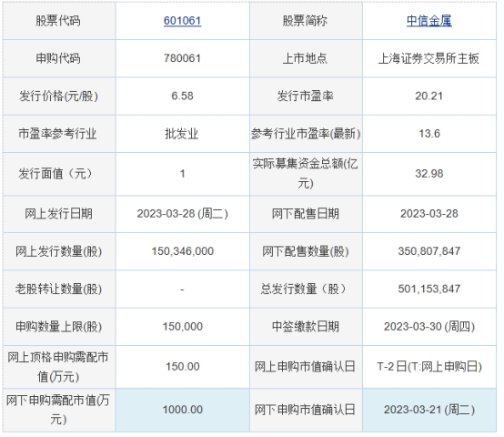Select the 批发业 reference industry cell

(x=182, y=134)
